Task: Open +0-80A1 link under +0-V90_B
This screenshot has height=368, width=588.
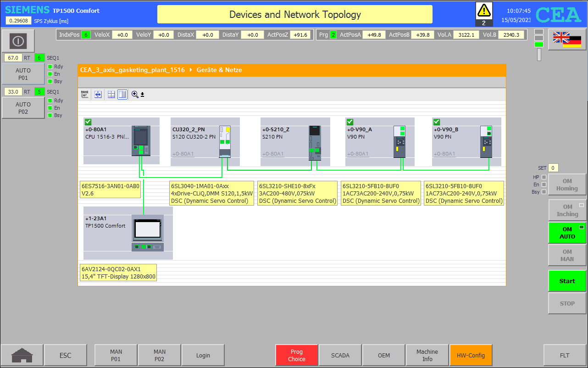Action: click(x=444, y=154)
